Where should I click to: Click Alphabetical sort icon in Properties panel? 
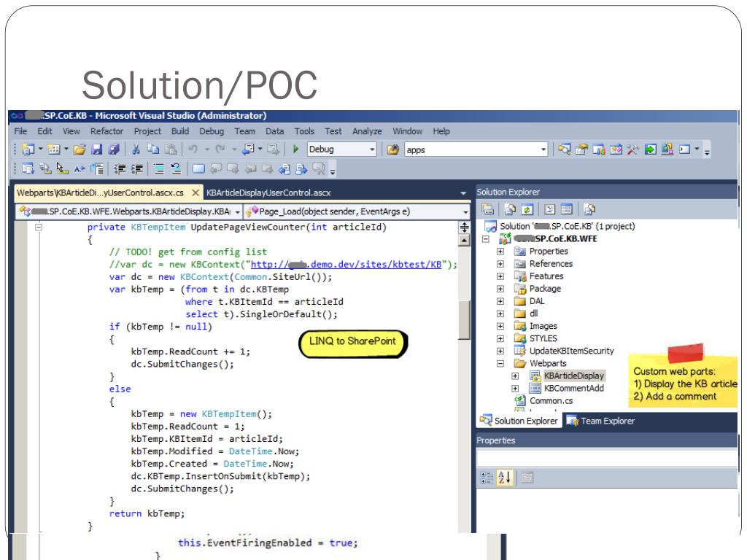click(x=505, y=477)
